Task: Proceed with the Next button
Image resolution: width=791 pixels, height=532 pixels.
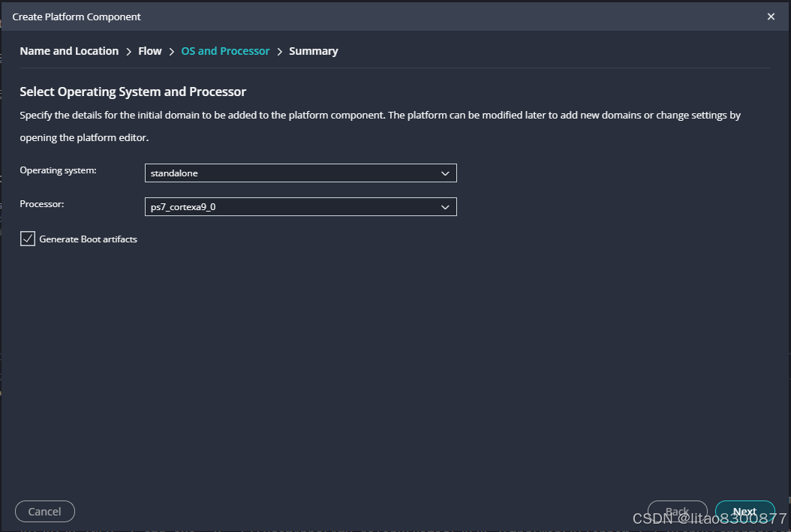Action: click(x=744, y=511)
